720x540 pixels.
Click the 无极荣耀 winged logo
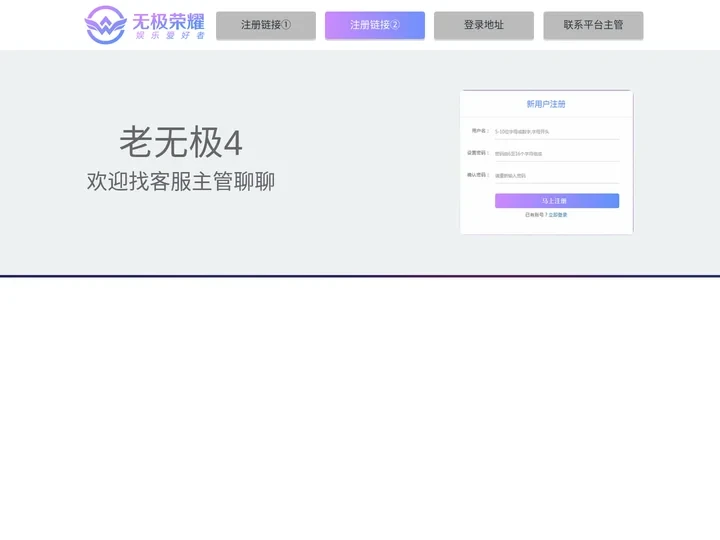click(x=106, y=25)
